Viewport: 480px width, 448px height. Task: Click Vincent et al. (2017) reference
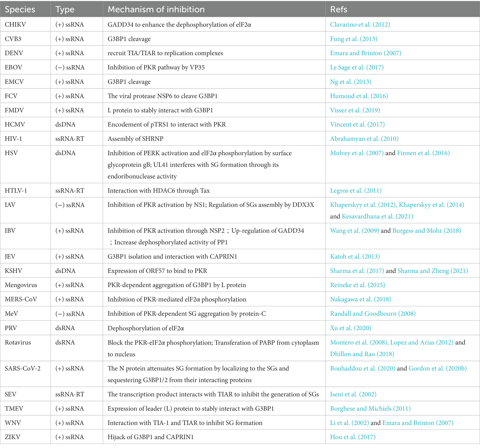[357, 124]
